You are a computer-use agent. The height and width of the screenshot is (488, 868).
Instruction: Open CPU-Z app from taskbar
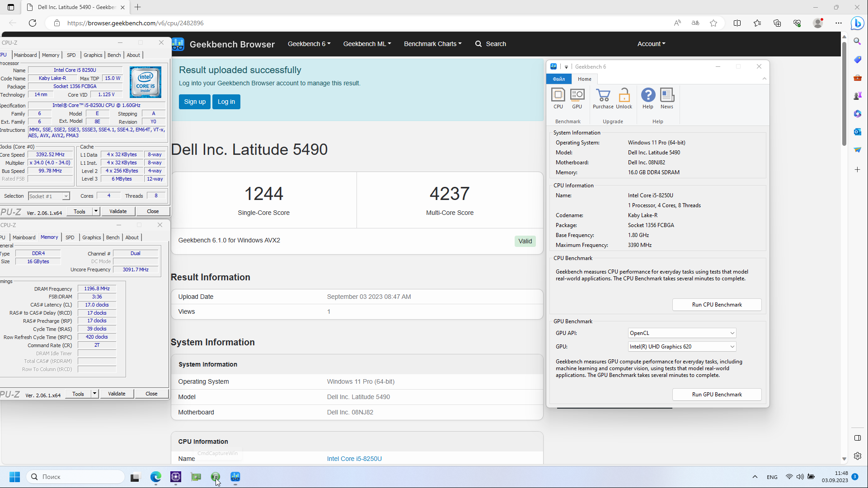[176, 477]
